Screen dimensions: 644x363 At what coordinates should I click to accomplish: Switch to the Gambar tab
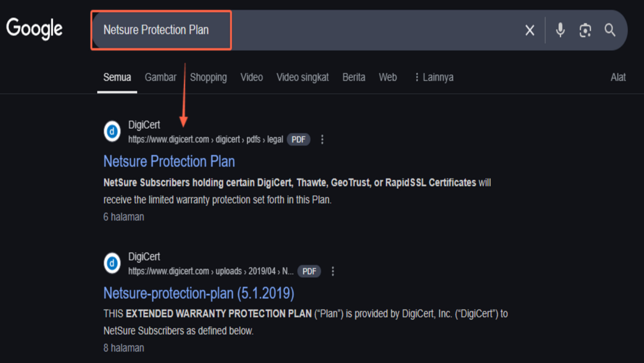160,77
